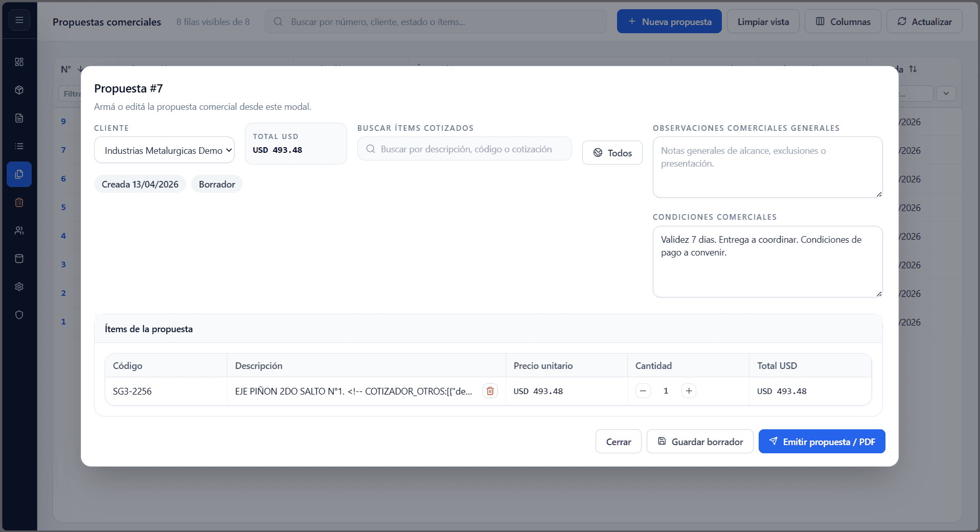Click Emitir propuesta / PDF button
The width and height of the screenshot is (980, 532).
(822, 442)
